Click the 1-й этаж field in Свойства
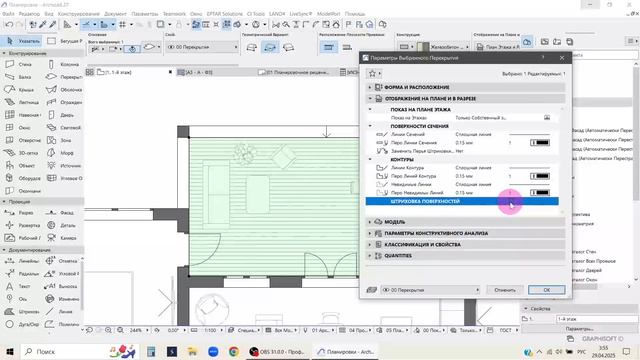The image size is (640, 360). coord(597,319)
